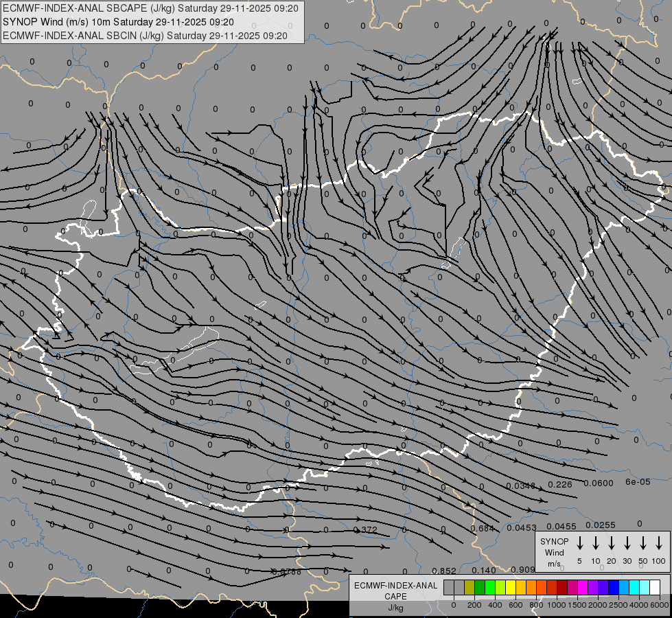Select the olive 200 J/kg swatch
672x618 pixels.
click(x=470, y=587)
